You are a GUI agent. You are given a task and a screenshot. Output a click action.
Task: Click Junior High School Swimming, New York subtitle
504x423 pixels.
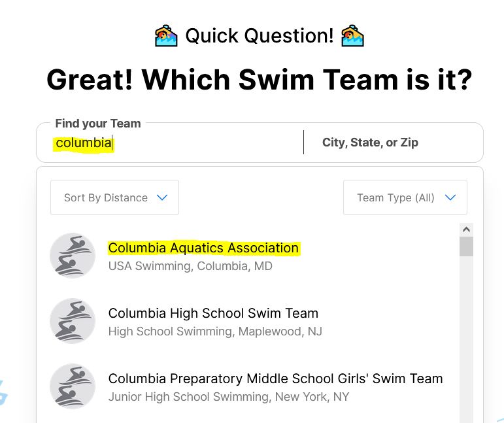point(229,397)
